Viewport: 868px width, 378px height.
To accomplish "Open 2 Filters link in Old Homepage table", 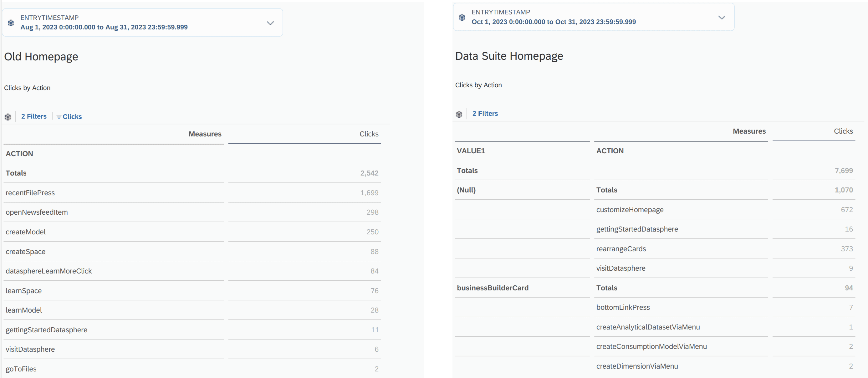I will tap(34, 116).
